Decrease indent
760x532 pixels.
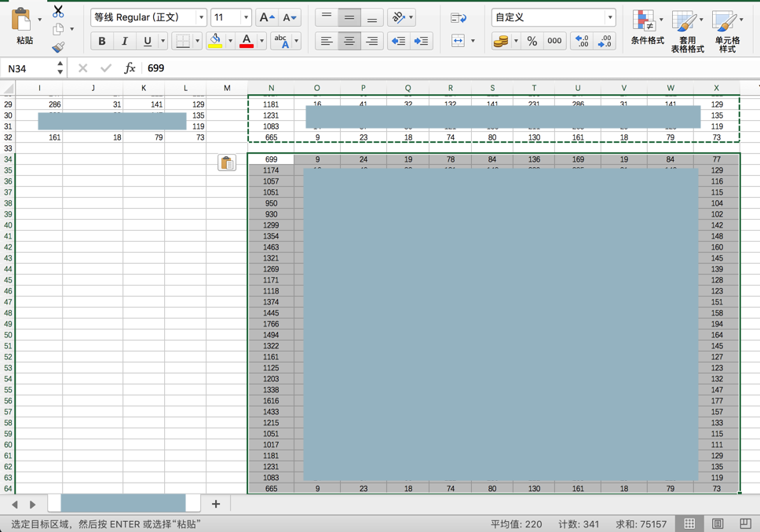coord(398,41)
